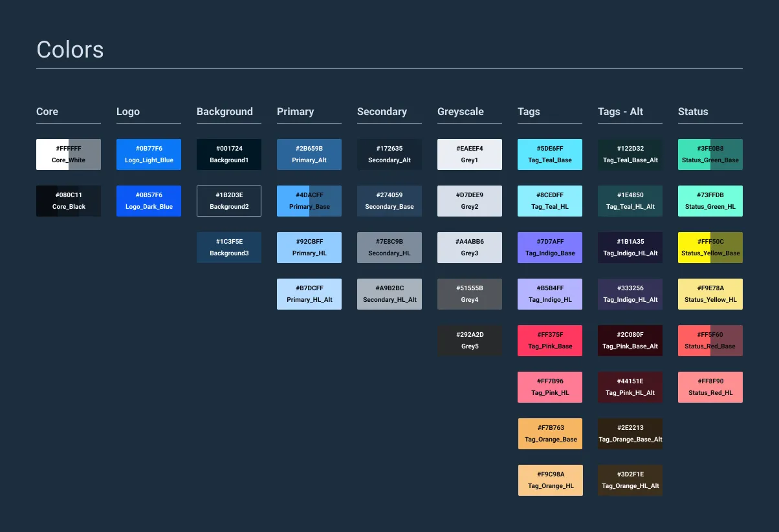Click the Colors page title

coord(70,49)
